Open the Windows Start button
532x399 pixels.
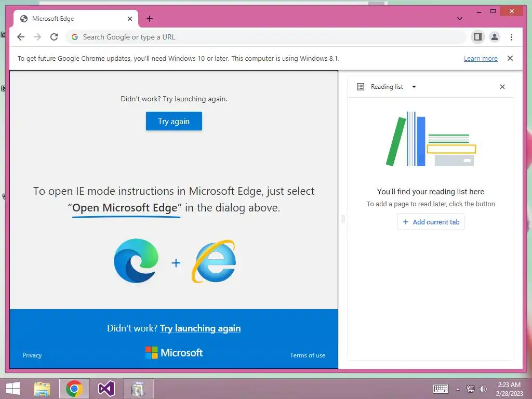click(x=13, y=389)
